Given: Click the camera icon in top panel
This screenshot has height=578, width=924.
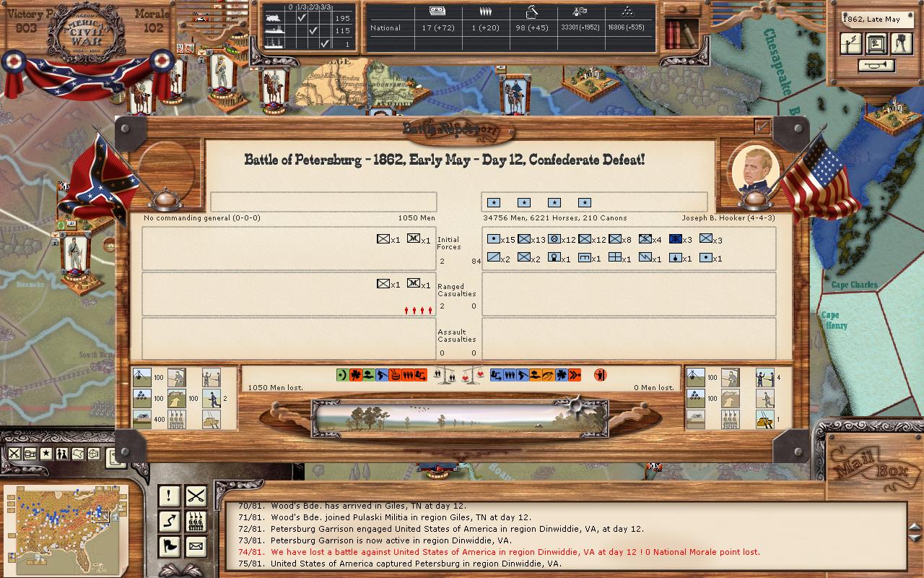Looking at the screenshot, I should pyautogui.click(x=901, y=45).
